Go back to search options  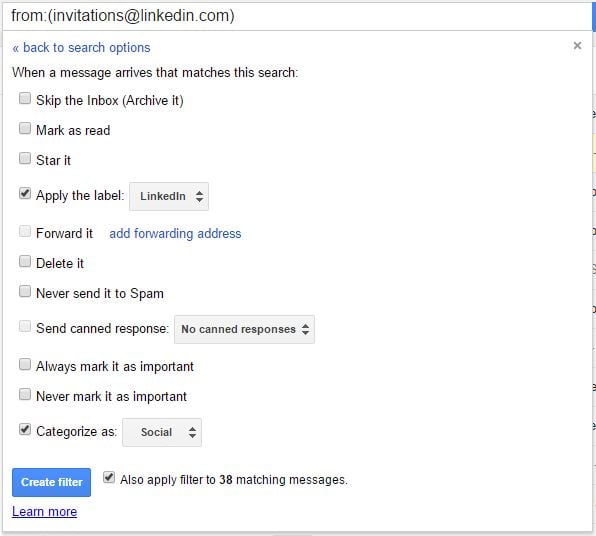point(81,48)
